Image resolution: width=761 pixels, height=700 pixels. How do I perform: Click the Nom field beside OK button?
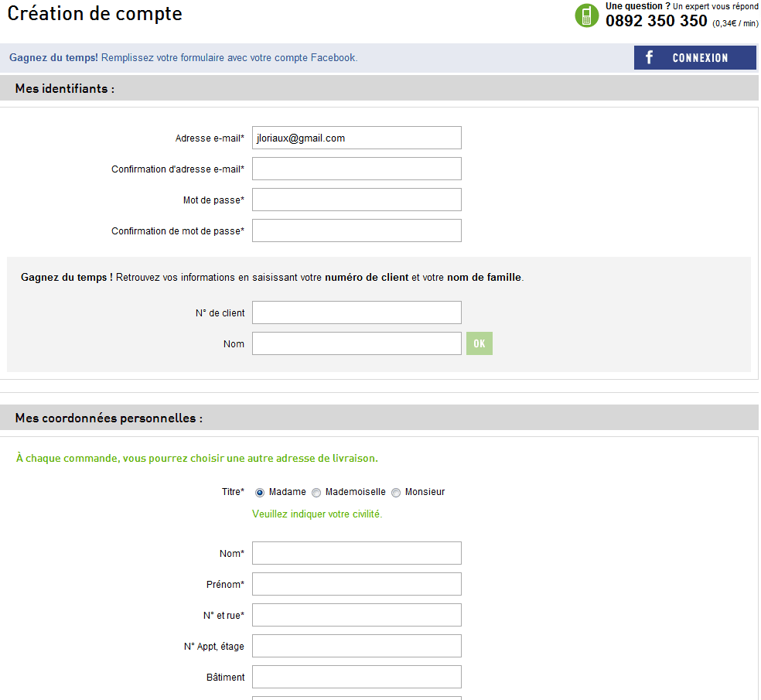tap(357, 343)
